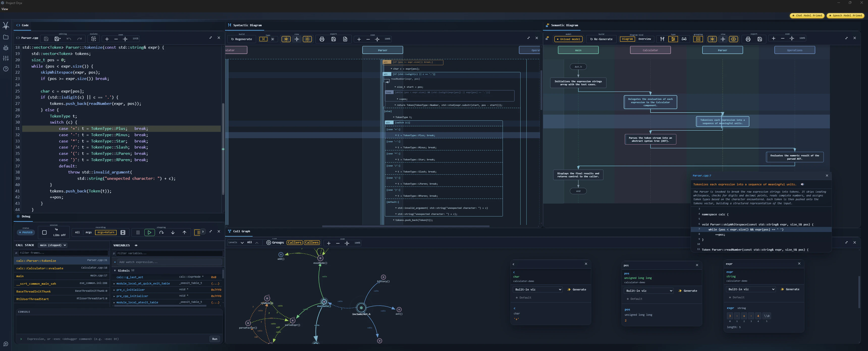Image resolution: width=868 pixels, height=351 pixels.
Task: Click the help question mark in sidebar
Action: 6,69
